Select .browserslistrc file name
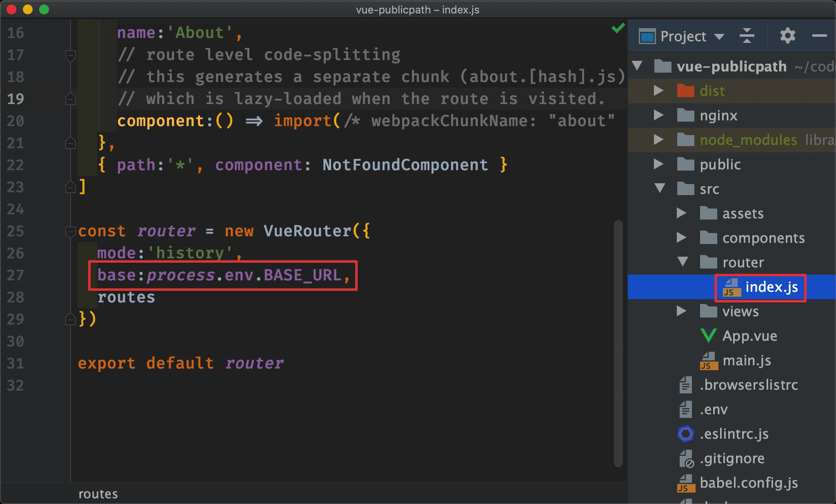Viewport: 836px width, 504px height. pos(749,385)
